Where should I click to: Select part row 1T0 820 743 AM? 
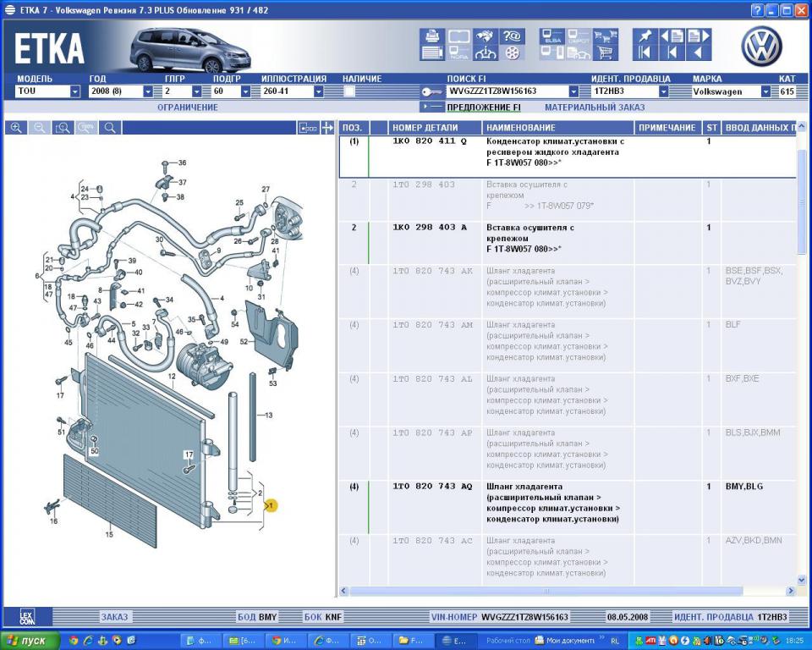568,345
